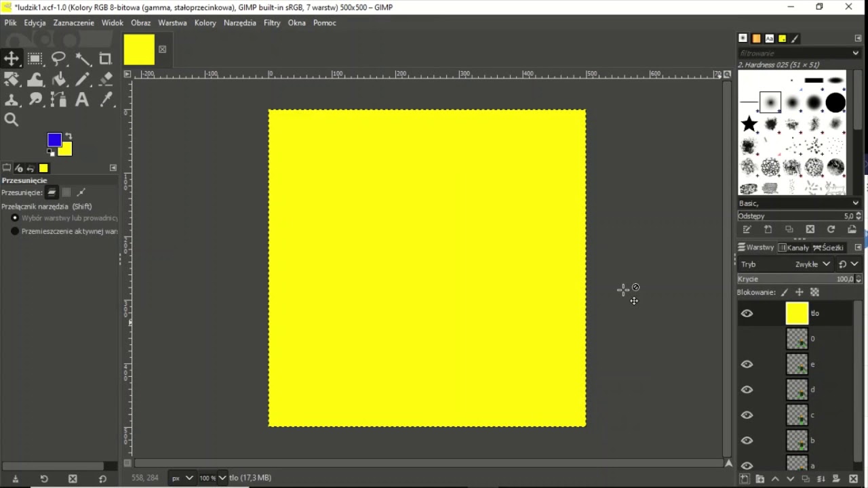The width and height of the screenshot is (868, 488).
Task: Switch to the Kanały tab
Action: [x=793, y=247]
